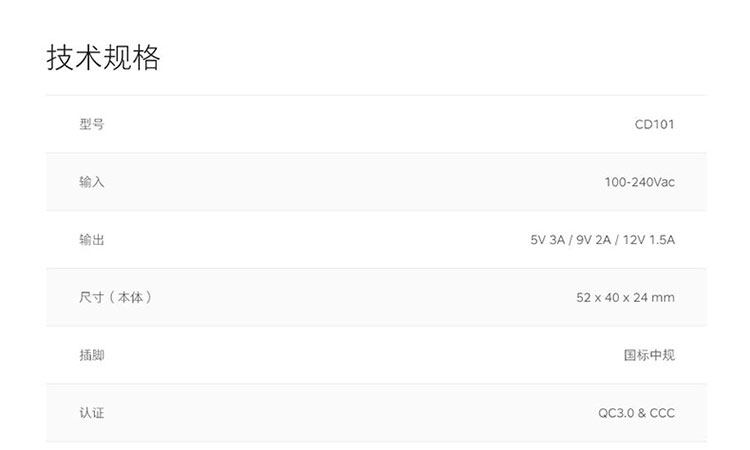Select the 尺寸（本体）label
The width and height of the screenshot is (750, 450).
pyautogui.click(x=116, y=297)
